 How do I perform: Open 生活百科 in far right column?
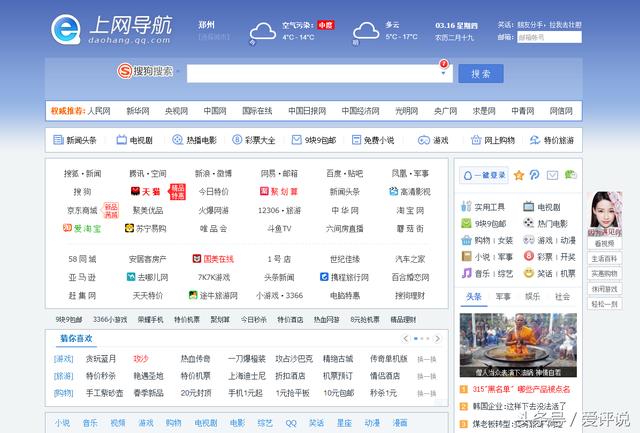click(x=604, y=259)
